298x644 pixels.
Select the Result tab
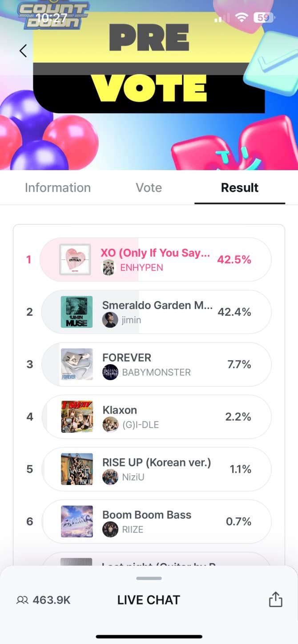(240, 187)
